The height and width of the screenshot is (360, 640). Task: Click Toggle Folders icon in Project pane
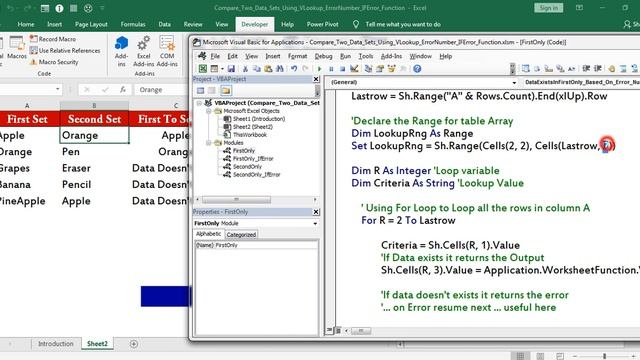click(226, 91)
